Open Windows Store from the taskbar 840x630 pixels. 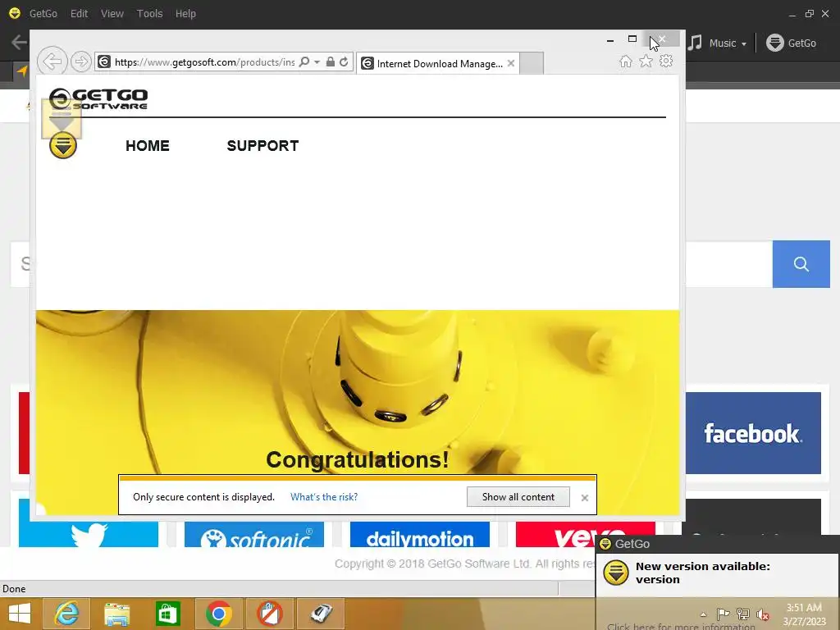[167, 614]
